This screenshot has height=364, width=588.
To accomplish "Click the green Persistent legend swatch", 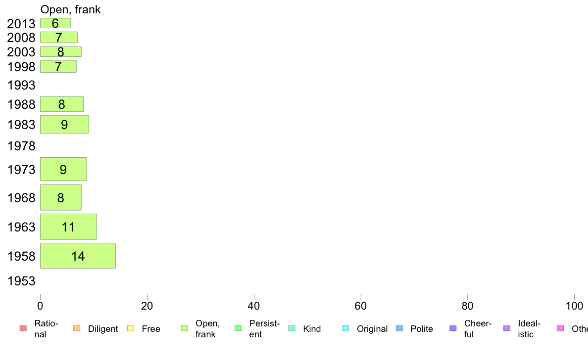I will tap(238, 328).
